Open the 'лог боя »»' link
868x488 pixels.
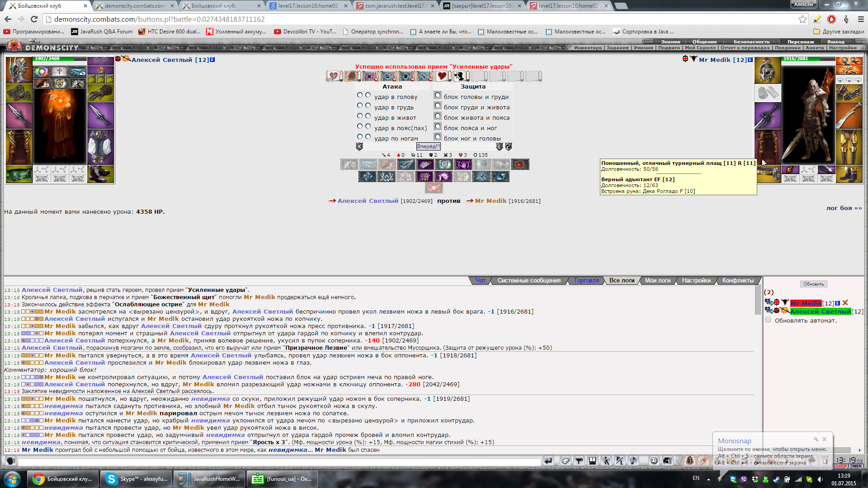(x=844, y=208)
